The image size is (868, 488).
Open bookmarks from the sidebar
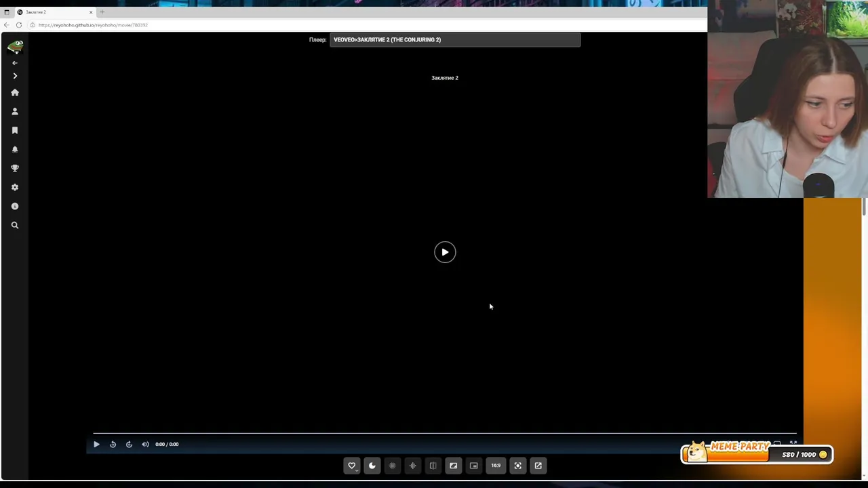(15, 130)
